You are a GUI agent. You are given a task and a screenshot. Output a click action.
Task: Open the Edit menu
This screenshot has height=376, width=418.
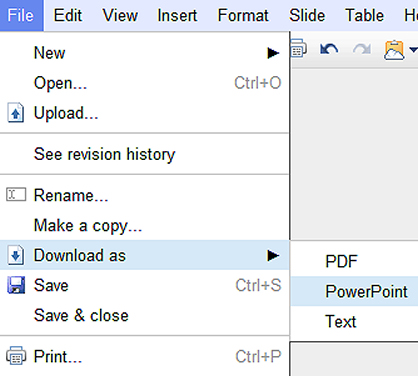point(68,15)
